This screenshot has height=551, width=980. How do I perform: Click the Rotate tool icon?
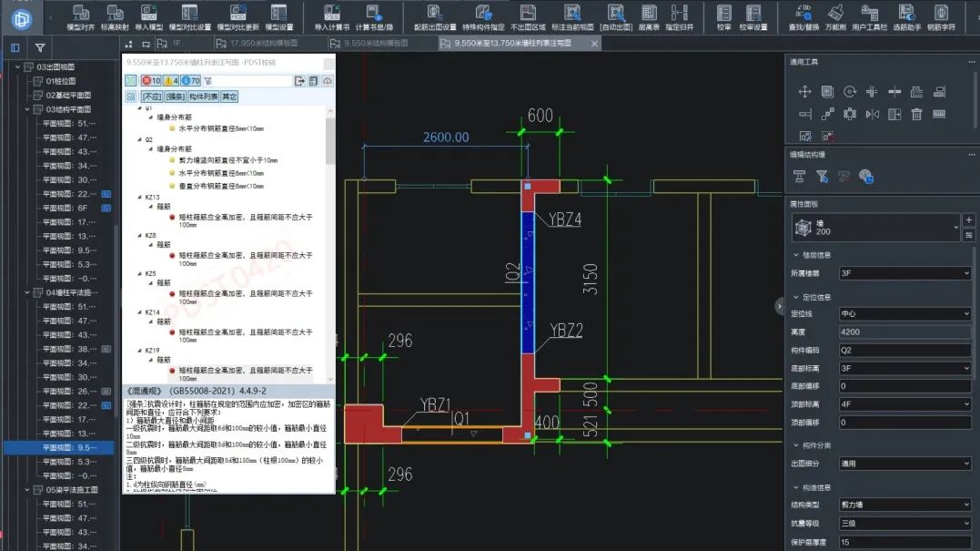pyautogui.click(x=849, y=92)
